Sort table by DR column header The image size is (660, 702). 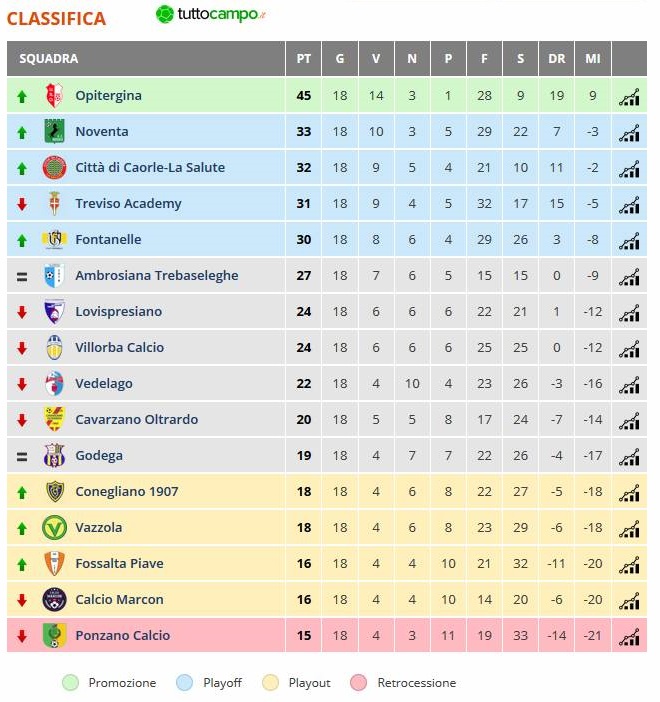coord(557,59)
